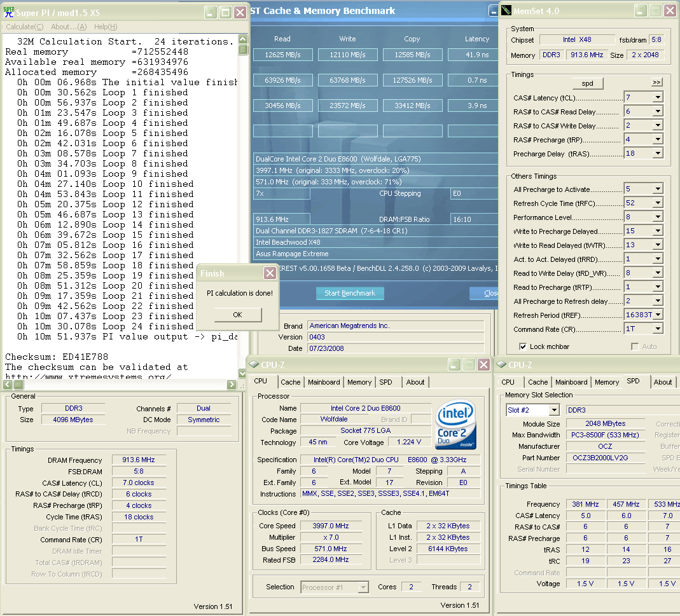The image size is (680, 616).
Task: Click the BIOS Brand field American Megatrends
Action: click(x=396, y=325)
